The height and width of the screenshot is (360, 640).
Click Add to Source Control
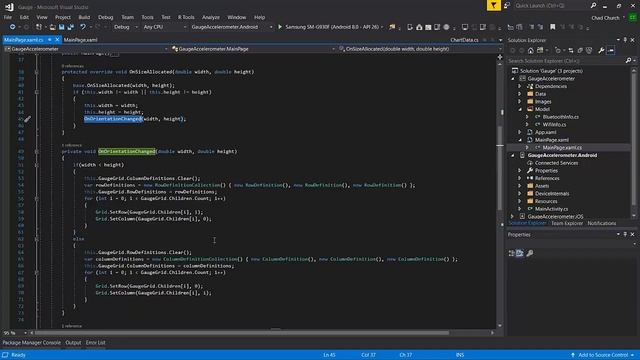pos(602,355)
